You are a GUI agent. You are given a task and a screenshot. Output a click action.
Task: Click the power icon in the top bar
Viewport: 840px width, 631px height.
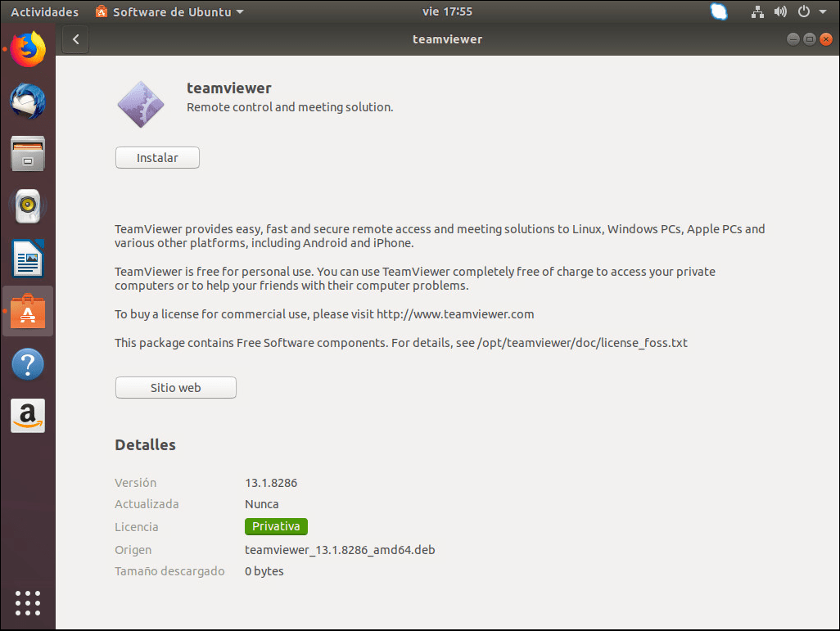pos(803,11)
